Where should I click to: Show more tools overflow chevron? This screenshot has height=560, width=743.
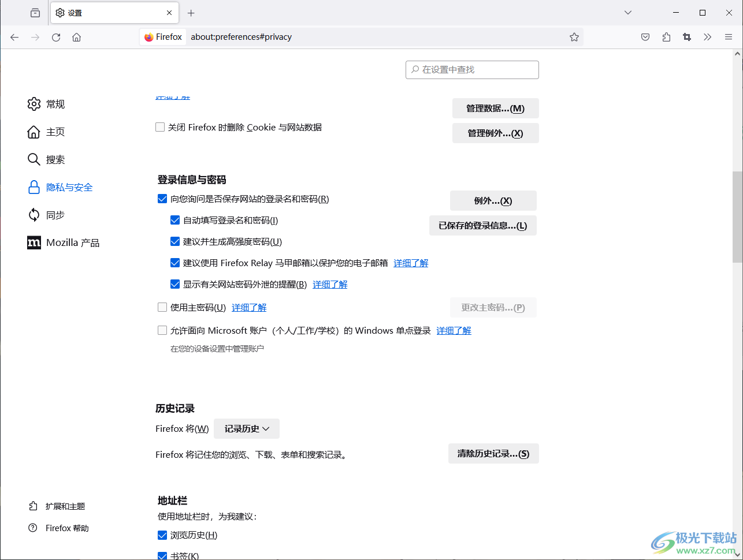708,37
